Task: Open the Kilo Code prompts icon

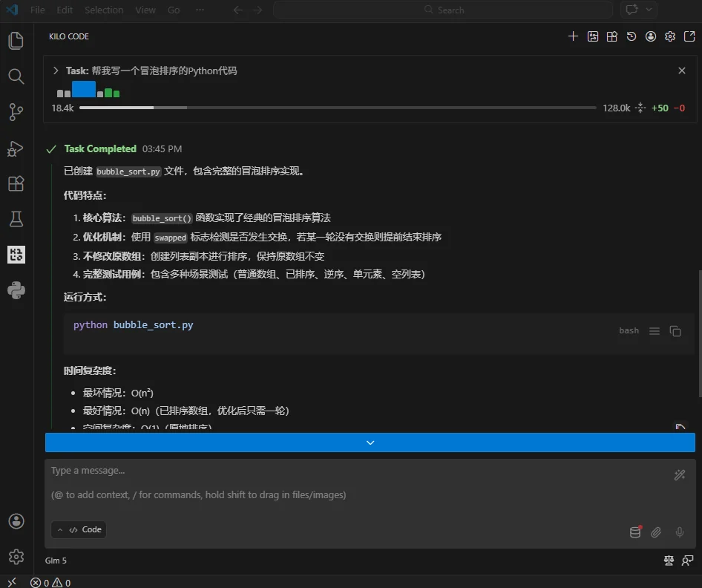Action: (593, 36)
